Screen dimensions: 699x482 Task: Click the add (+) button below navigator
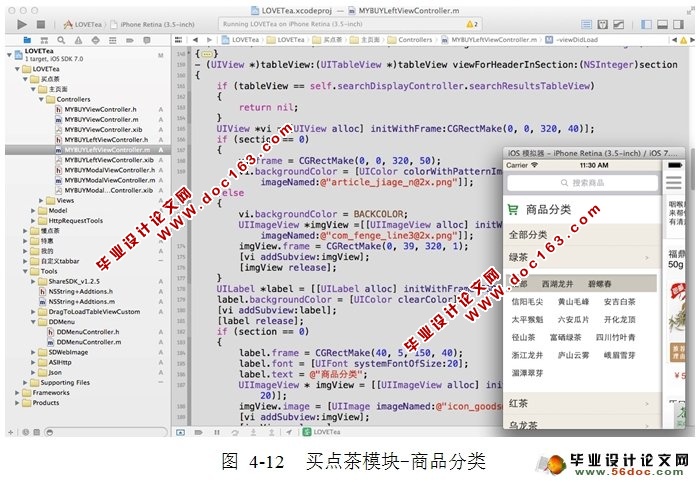click(x=11, y=432)
